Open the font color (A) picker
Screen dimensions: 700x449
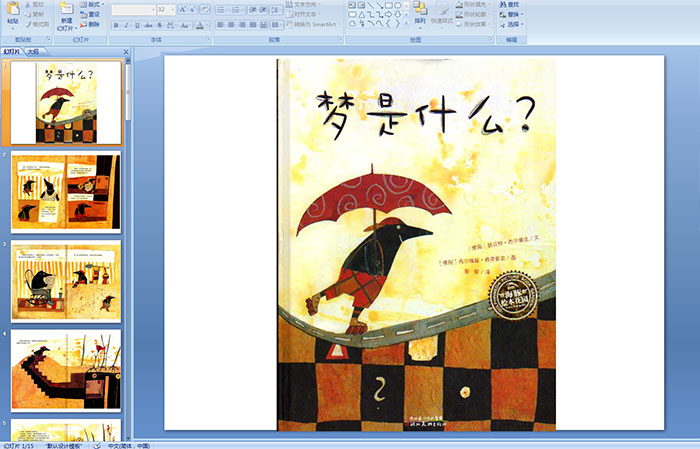point(200,25)
